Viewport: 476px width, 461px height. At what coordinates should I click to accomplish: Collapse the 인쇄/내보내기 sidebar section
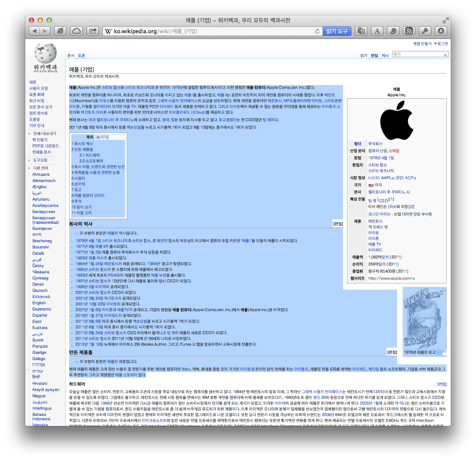29,133
